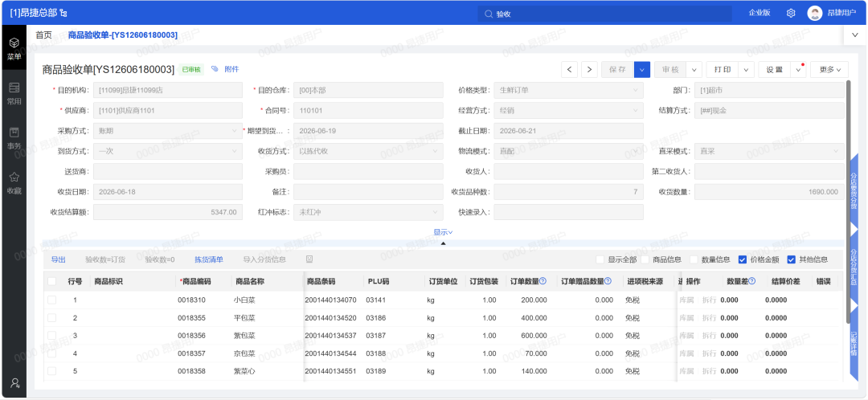Click the user switch icon at sidebar bottom
This screenshot has width=868, height=400.
point(14,383)
